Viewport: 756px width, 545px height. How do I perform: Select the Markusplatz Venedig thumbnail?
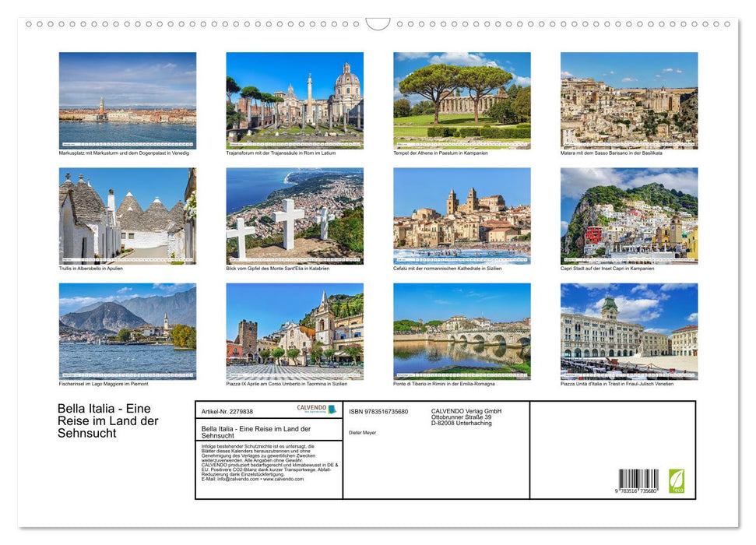click(127, 98)
